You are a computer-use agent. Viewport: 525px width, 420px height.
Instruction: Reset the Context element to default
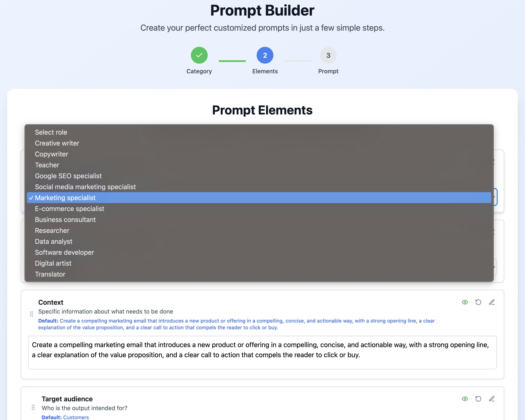pos(478,302)
